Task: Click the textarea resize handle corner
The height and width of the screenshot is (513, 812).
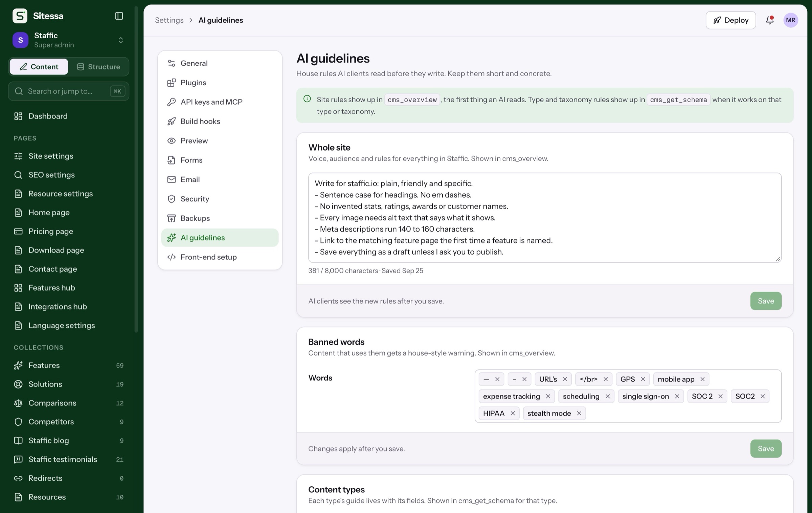Action: [x=778, y=259]
